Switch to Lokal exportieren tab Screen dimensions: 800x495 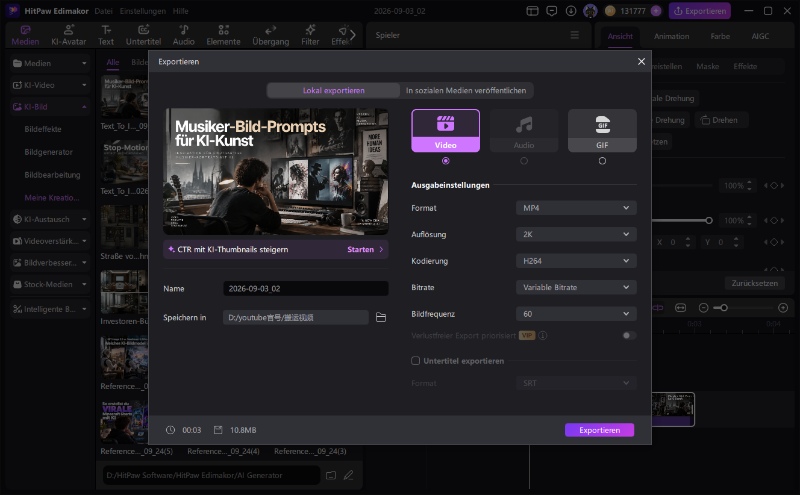coord(334,90)
